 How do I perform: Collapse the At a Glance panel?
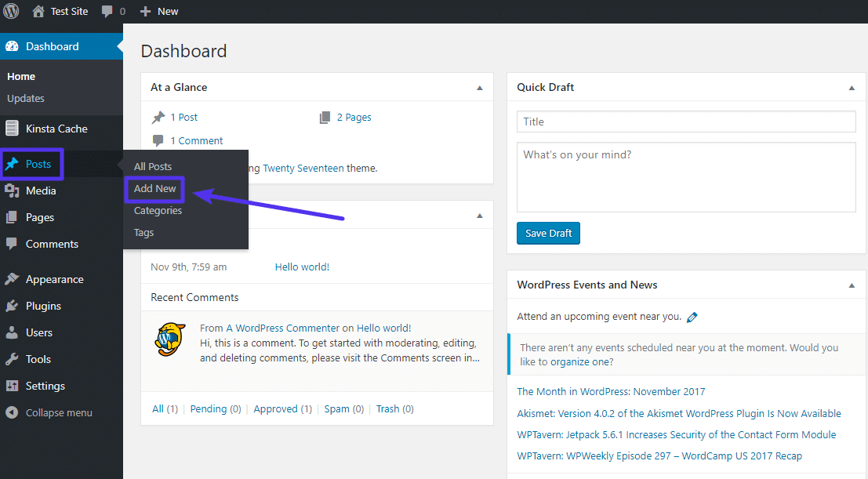[x=479, y=87]
